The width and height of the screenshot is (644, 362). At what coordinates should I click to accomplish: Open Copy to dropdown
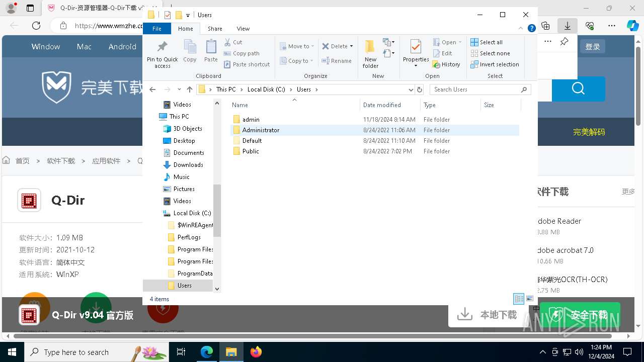[x=296, y=61]
